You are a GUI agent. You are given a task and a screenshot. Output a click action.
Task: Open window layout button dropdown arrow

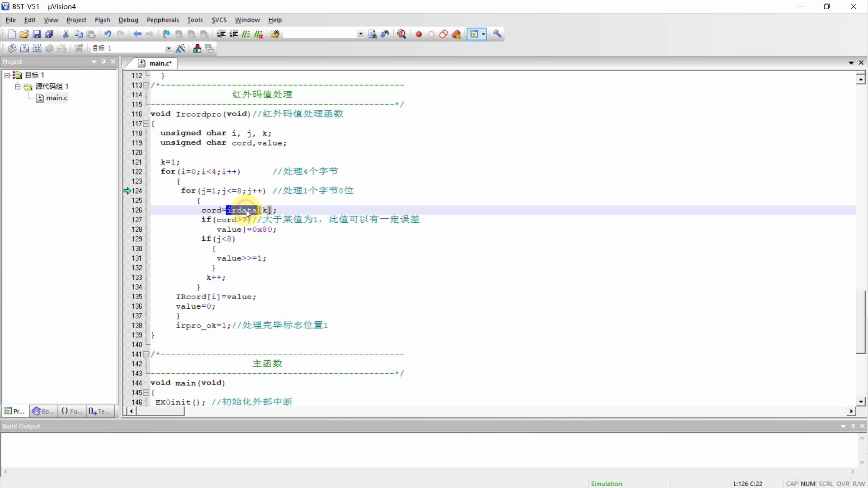[484, 34]
